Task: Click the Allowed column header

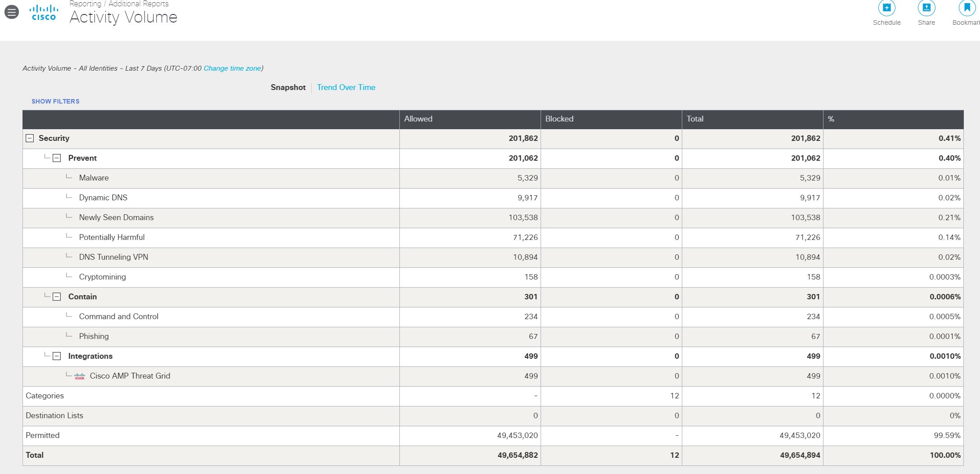Action: tap(418, 119)
